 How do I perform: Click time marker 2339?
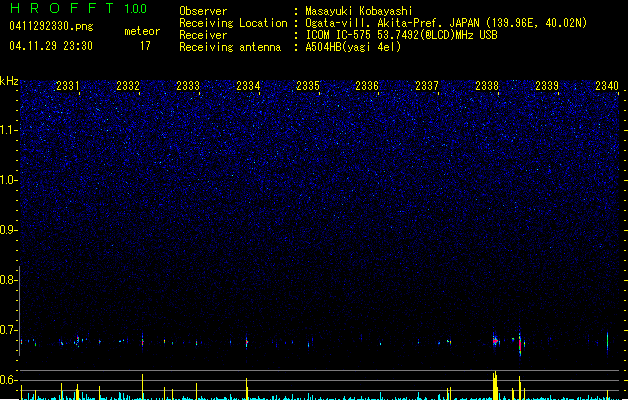coord(547,86)
